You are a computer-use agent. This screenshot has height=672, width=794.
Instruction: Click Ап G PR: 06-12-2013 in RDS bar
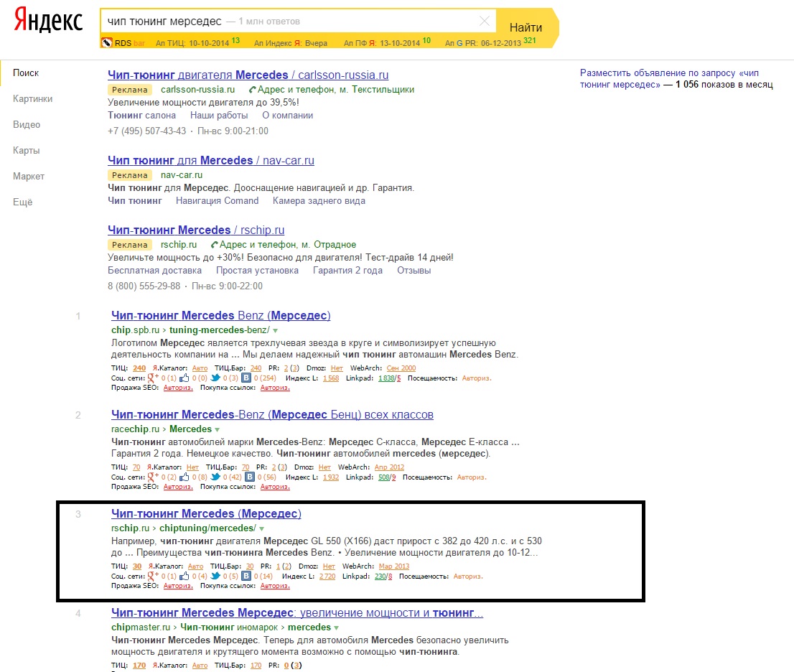tap(490, 42)
